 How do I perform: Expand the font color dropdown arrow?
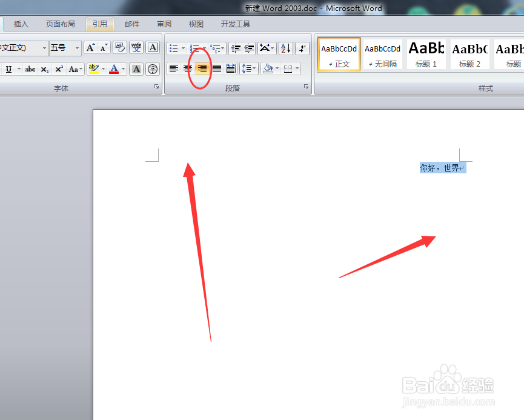point(124,69)
